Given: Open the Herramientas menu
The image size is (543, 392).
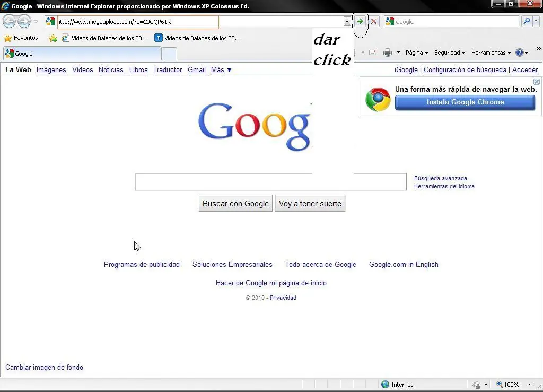Looking at the screenshot, I should (491, 53).
